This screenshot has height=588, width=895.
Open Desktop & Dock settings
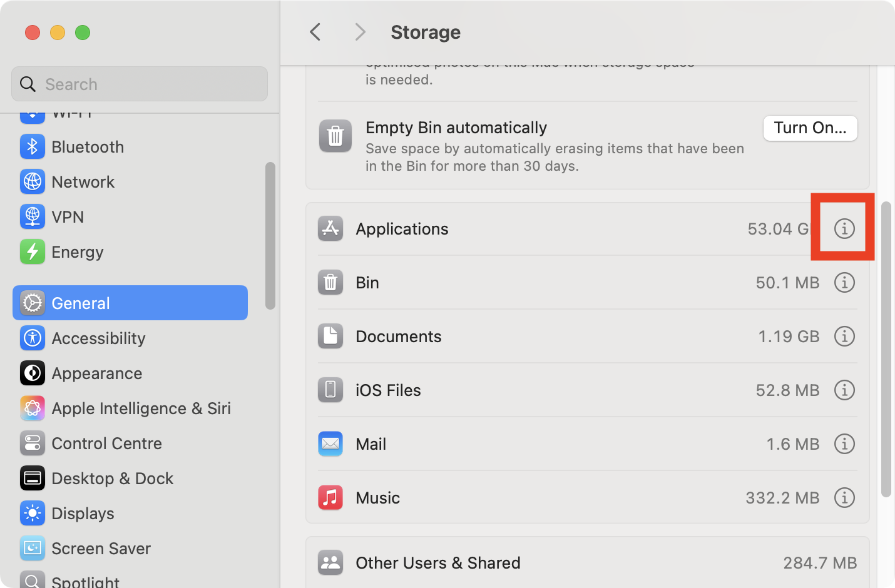pyautogui.click(x=33, y=478)
